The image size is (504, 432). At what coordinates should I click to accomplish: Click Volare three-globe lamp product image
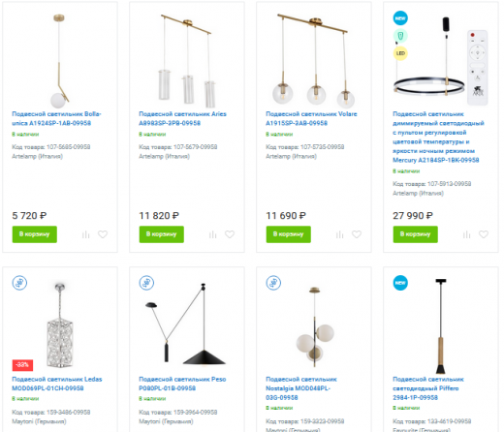pyautogui.click(x=313, y=60)
